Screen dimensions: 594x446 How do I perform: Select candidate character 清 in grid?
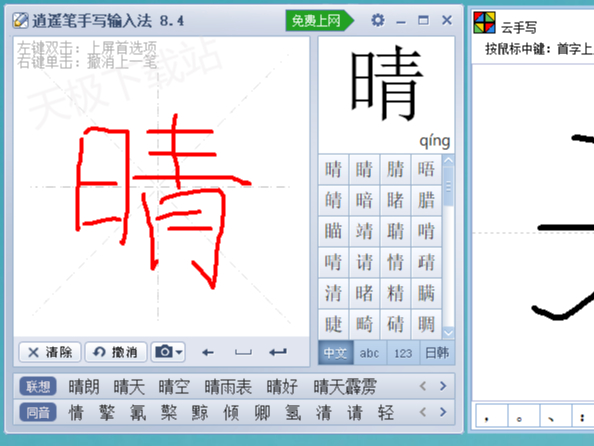point(333,294)
